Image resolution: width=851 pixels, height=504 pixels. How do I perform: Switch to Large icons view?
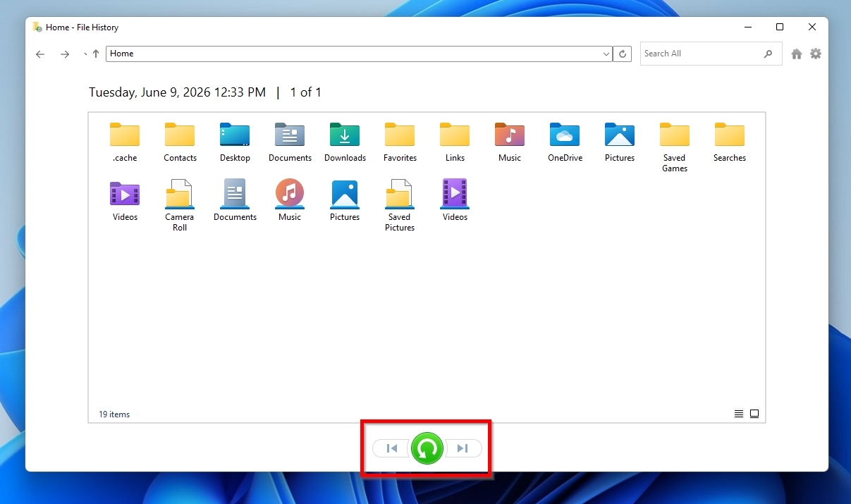point(754,414)
